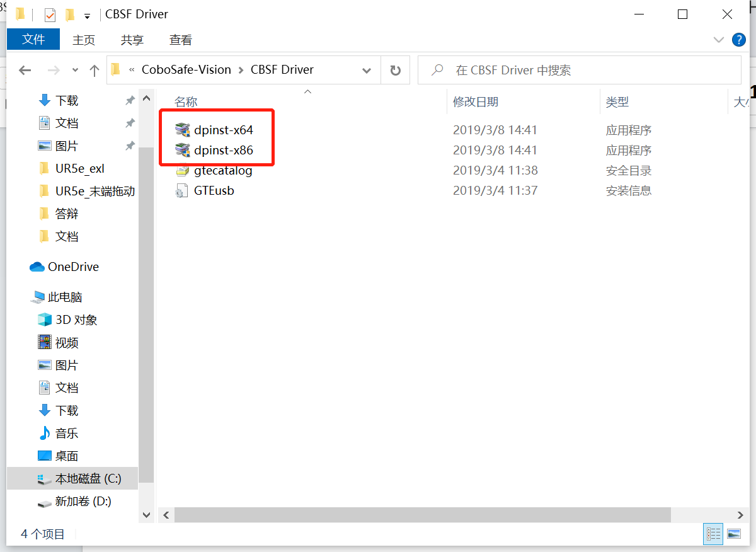Select the gtecatalog security catalog file
This screenshot has width=756, height=552.
click(x=222, y=171)
